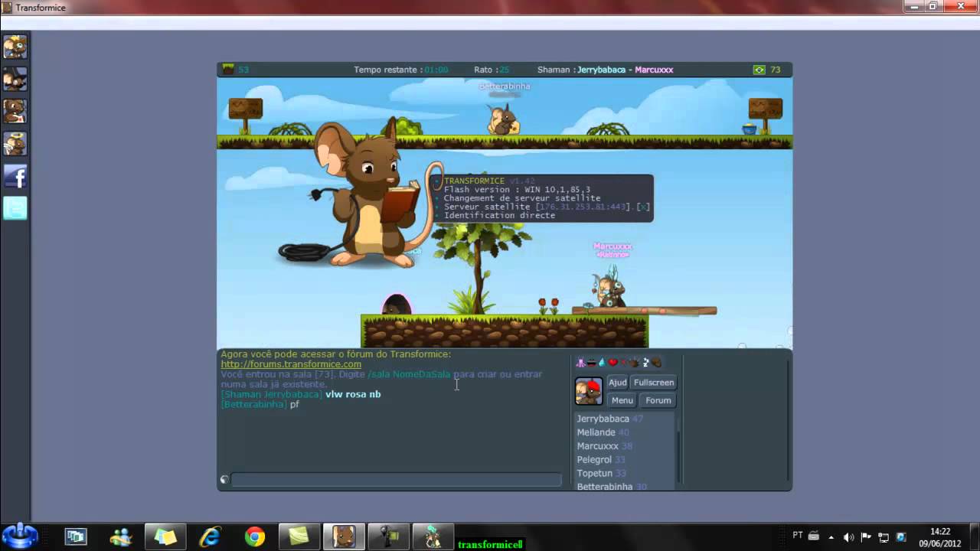Open the Forum button

tap(658, 400)
